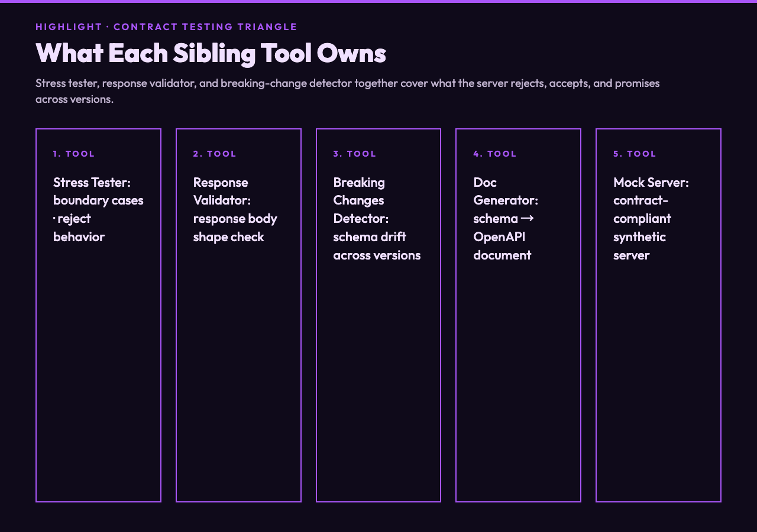Click the schema drift across versions text

(x=377, y=246)
